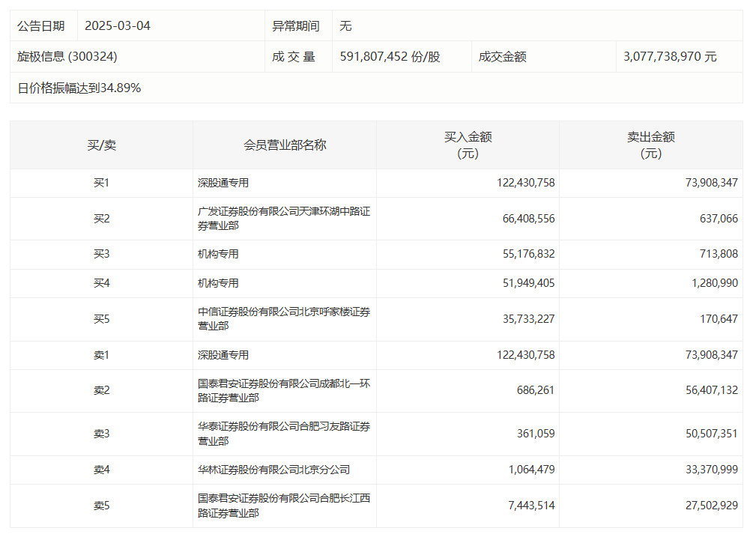Select the 买2 row label
Image resolution: width=756 pixels, height=543 pixels.
point(102,219)
